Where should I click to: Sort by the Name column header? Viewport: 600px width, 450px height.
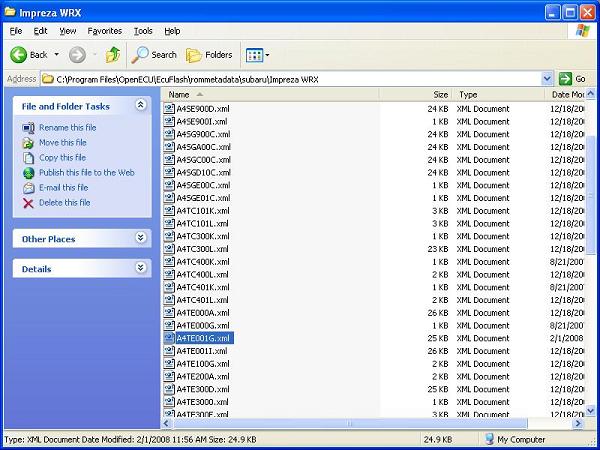point(270,94)
